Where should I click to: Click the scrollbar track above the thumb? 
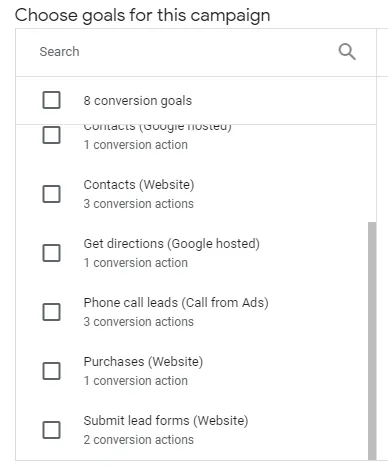(372, 173)
